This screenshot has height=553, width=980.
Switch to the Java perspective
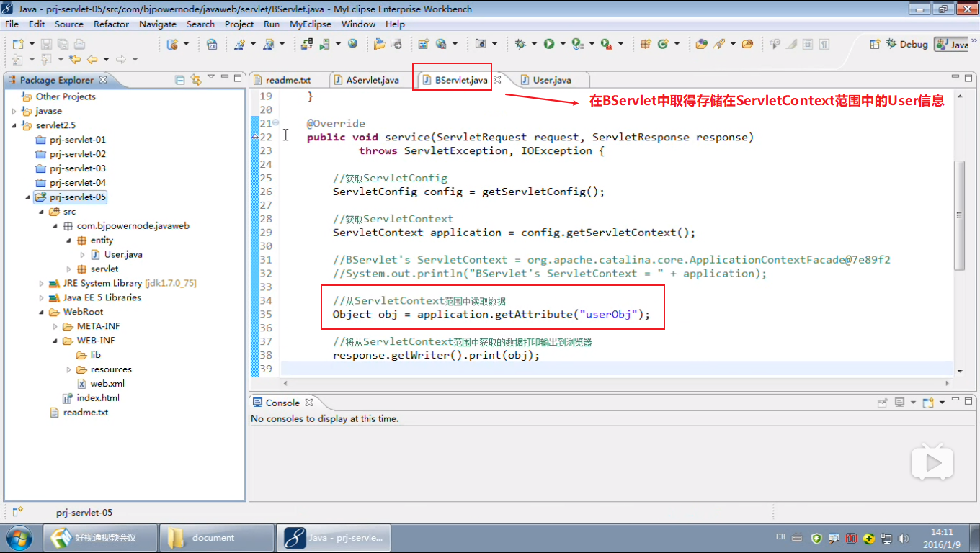click(x=951, y=44)
